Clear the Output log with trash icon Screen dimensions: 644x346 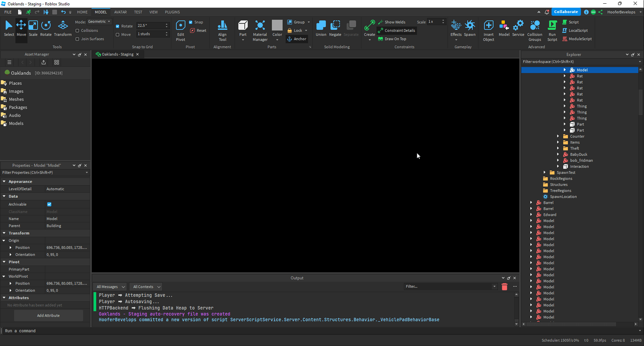click(504, 287)
